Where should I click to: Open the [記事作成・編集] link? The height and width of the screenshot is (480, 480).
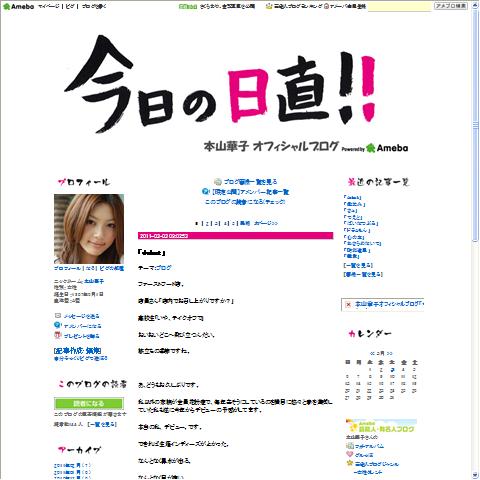(77, 351)
